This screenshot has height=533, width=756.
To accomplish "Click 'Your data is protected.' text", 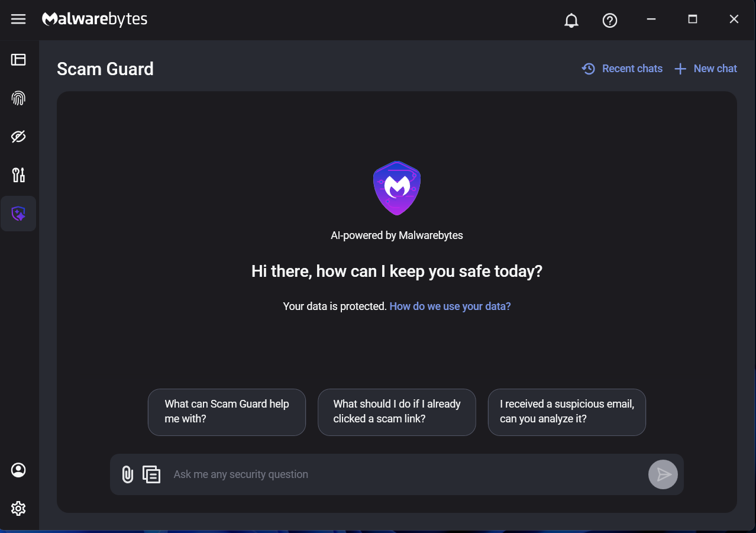I will point(335,306).
